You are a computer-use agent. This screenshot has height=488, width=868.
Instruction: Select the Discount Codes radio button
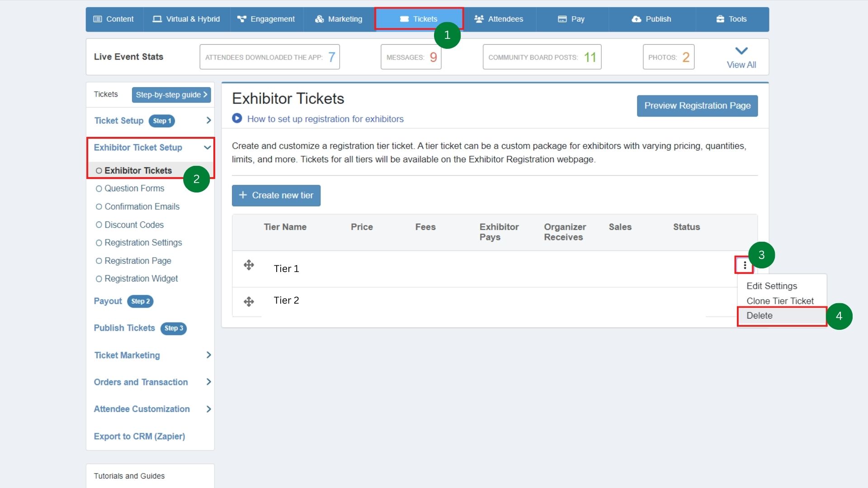(99, 225)
